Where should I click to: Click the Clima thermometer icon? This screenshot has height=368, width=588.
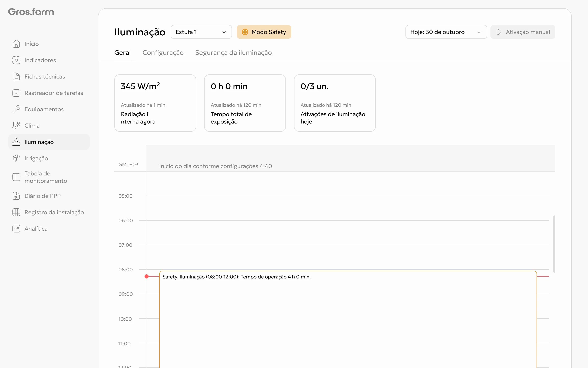pos(16,125)
